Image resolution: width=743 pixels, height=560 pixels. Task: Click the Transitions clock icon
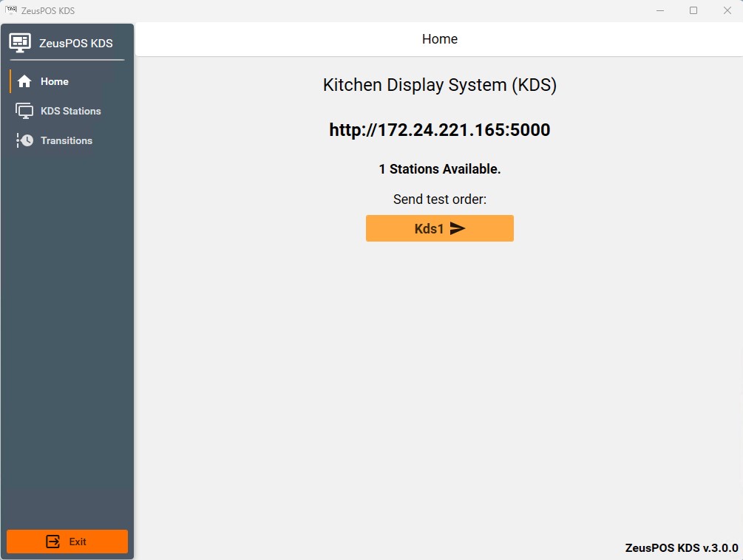point(25,140)
